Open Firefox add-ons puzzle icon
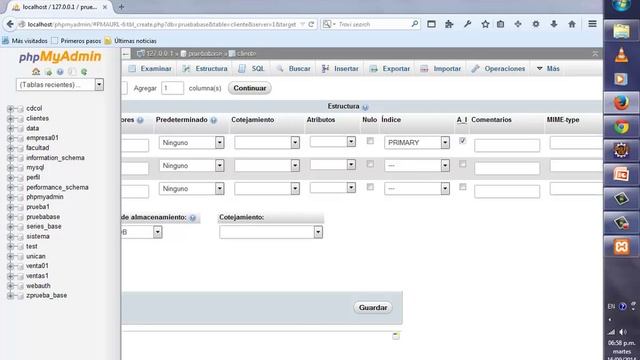Image resolution: width=640 pixels, height=360 pixels. tap(449, 24)
